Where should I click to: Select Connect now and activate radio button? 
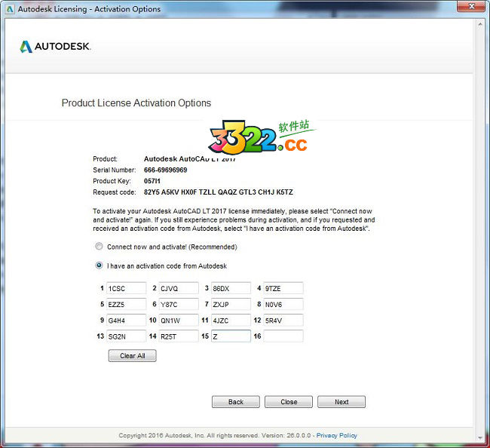point(99,247)
